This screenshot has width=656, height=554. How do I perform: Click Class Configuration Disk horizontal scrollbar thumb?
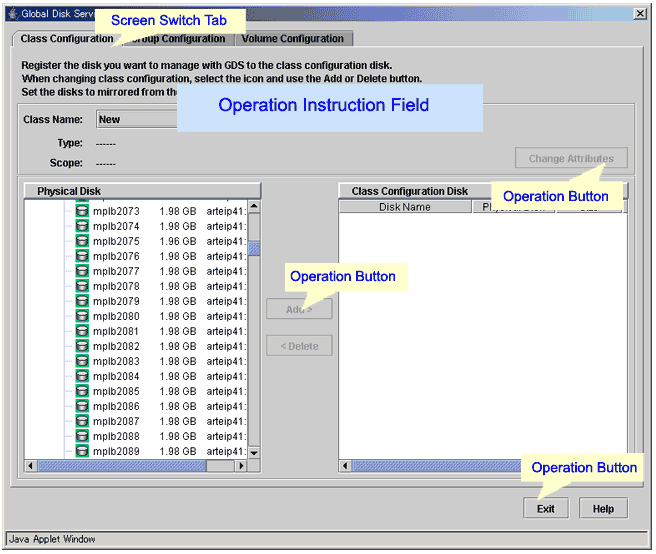(437, 465)
